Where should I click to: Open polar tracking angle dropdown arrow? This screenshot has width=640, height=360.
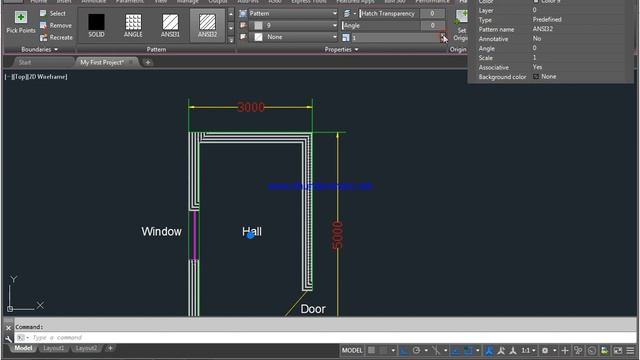pyautogui.click(x=426, y=351)
